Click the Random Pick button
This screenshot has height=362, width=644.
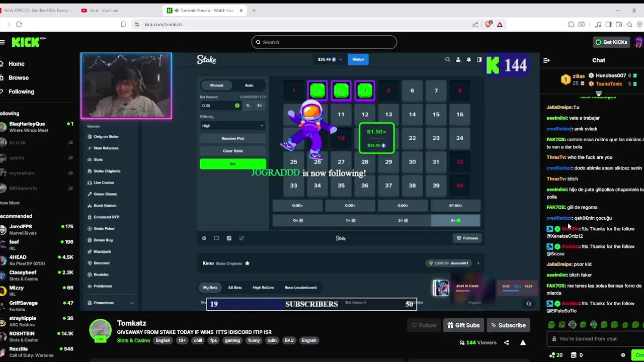point(232,138)
